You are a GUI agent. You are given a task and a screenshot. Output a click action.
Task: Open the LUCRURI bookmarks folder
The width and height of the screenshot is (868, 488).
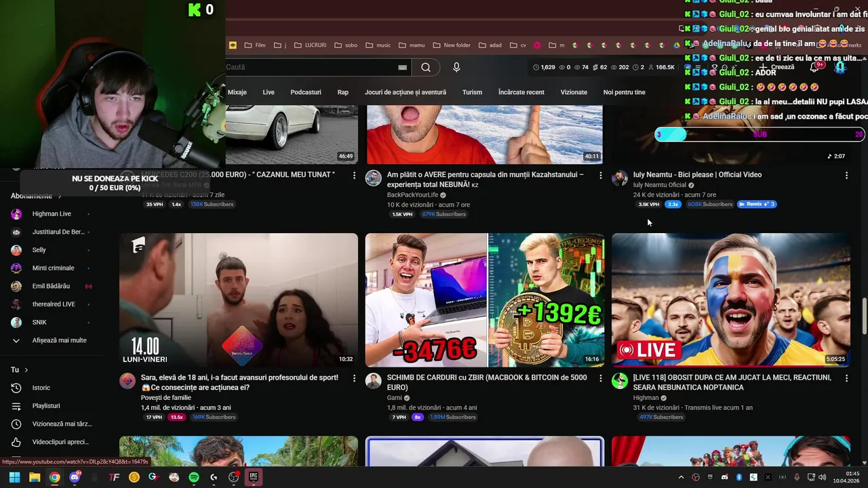[x=310, y=45]
